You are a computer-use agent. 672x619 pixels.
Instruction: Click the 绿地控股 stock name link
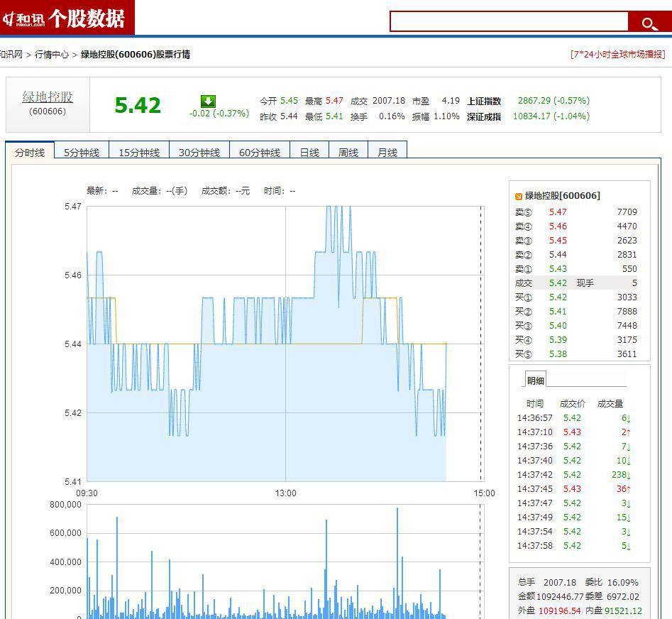[x=48, y=97]
